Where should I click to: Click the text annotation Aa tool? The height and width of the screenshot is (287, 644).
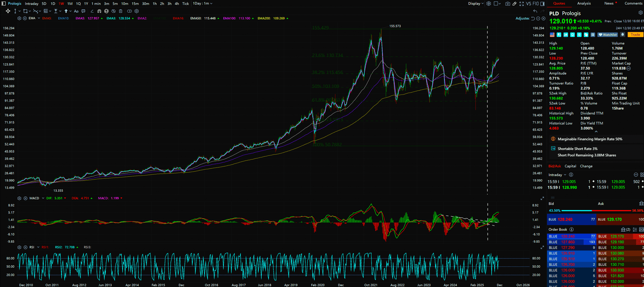[76, 11]
